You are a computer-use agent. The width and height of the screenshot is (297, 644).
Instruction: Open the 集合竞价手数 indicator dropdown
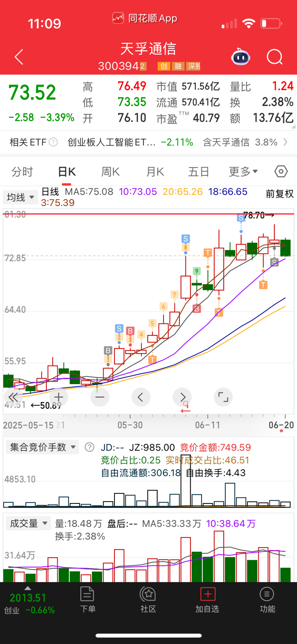(x=43, y=447)
